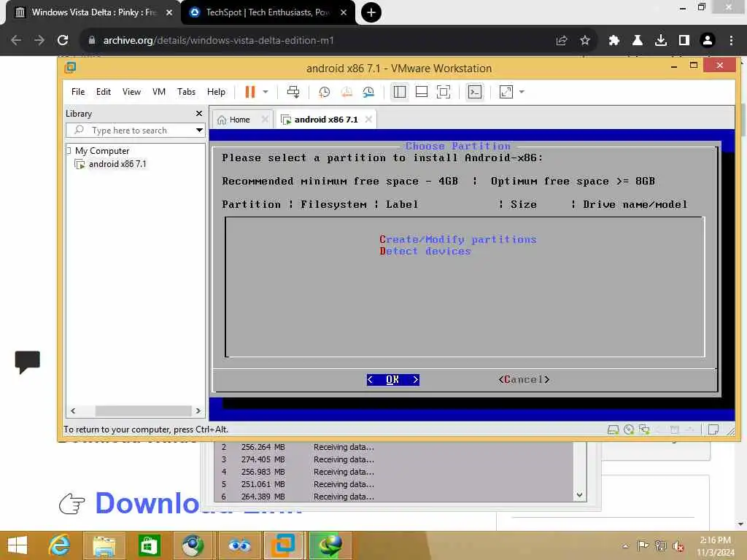Select Detect devices option
This screenshot has width=747, height=560.
425,252
